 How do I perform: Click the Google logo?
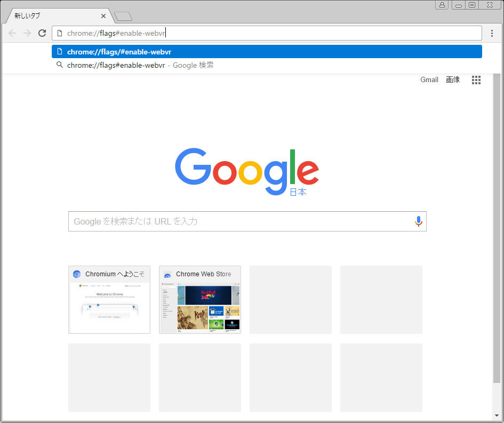[247, 171]
